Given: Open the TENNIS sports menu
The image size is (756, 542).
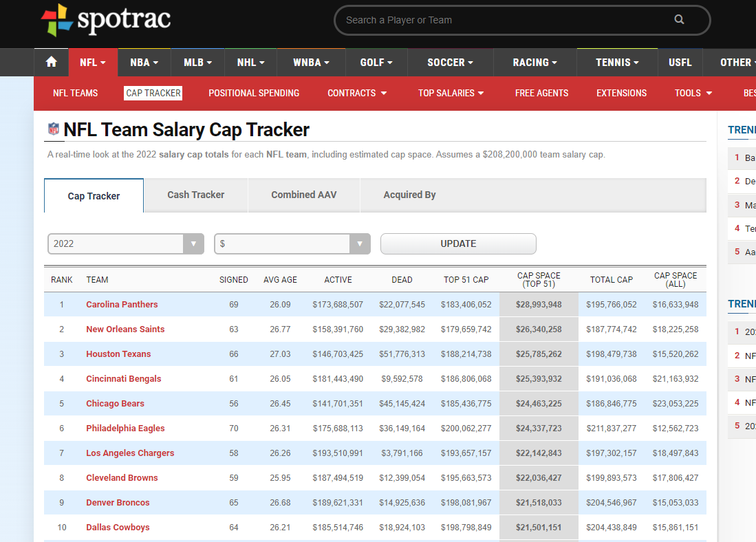Looking at the screenshot, I should coord(617,62).
